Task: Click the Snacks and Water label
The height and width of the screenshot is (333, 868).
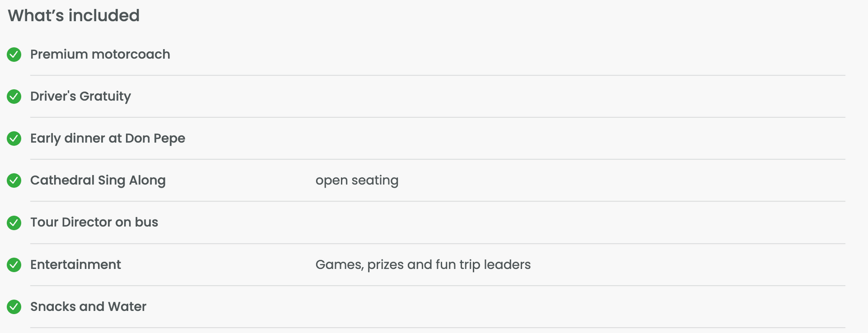Action: point(88,306)
